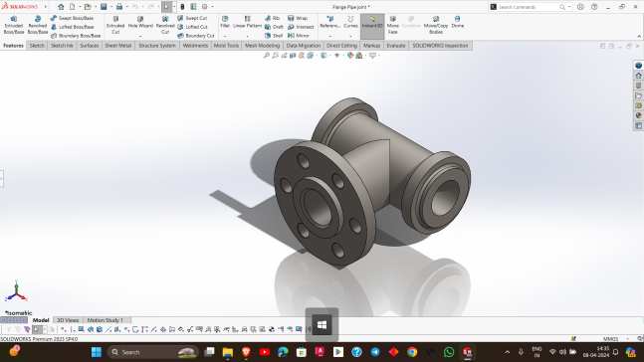
Task: Open the Motion Study 1 tab
Action: coord(106,320)
